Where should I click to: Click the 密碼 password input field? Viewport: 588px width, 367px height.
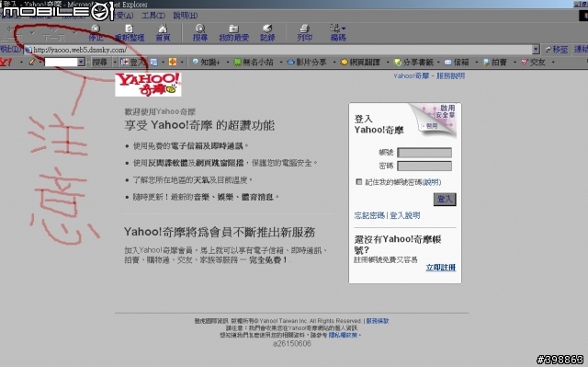coord(424,166)
